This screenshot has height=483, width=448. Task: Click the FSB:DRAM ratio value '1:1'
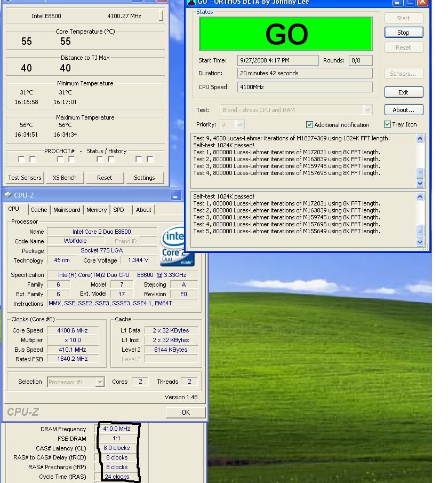[117, 438]
